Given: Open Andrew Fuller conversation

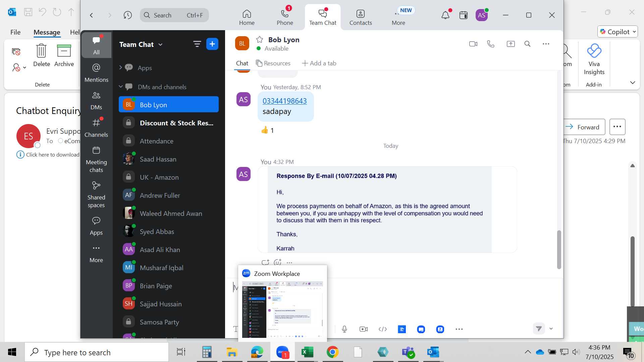Looking at the screenshot, I should coord(169,195).
